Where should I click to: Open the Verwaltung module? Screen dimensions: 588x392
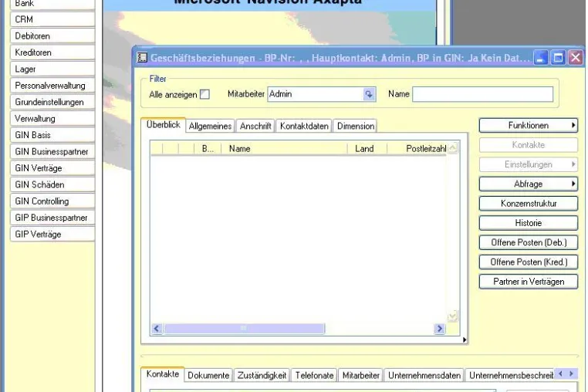coord(52,118)
